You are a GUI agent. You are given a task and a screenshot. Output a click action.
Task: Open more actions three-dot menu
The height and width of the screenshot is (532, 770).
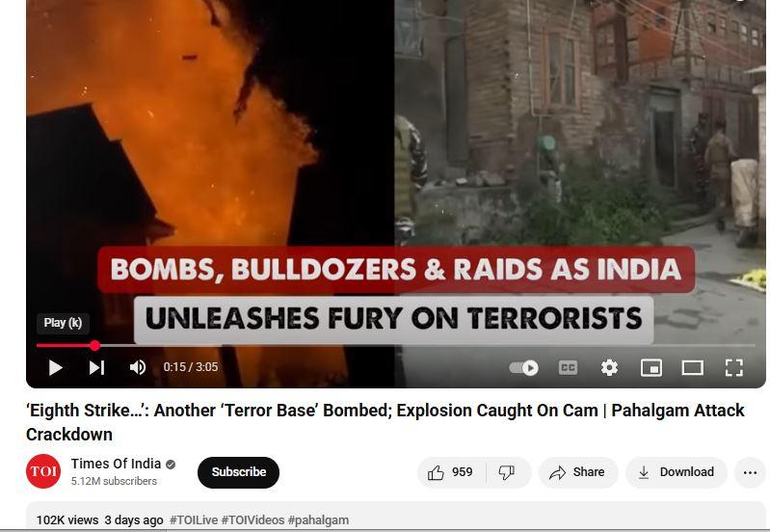click(750, 472)
